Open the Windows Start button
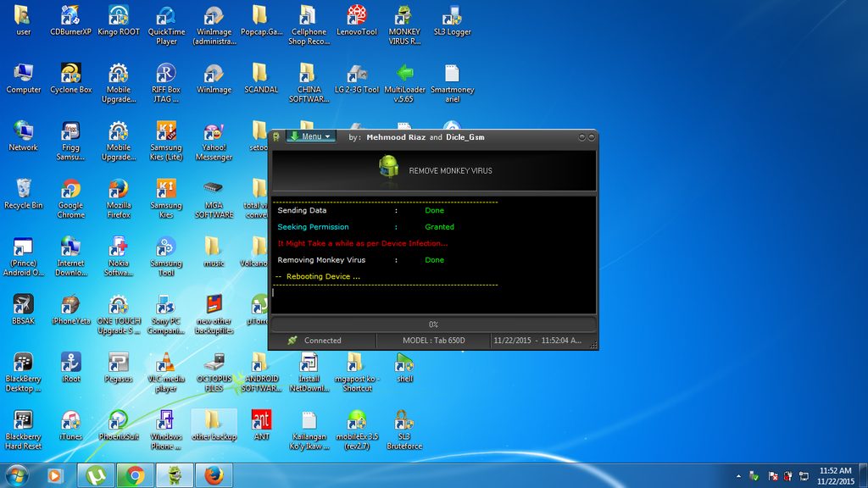Image resolution: width=868 pixels, height=488 pixels. point(17,475)
